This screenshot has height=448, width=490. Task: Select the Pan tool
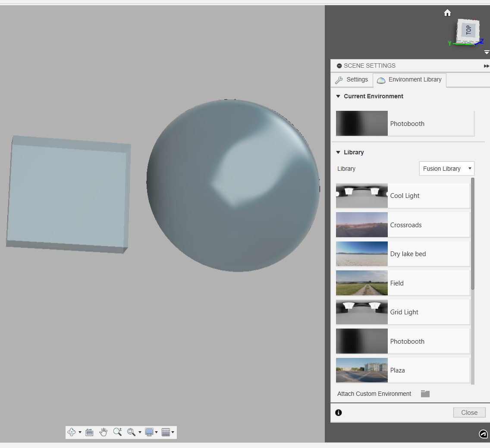tap(104, 432)
